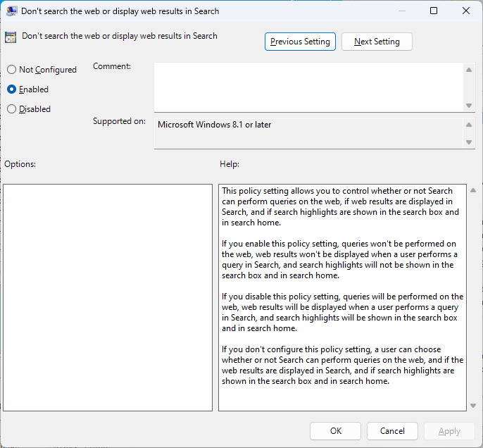Go to Previous Setting
This screenshot has width=483, height=448.
click(x=300, y=42)
